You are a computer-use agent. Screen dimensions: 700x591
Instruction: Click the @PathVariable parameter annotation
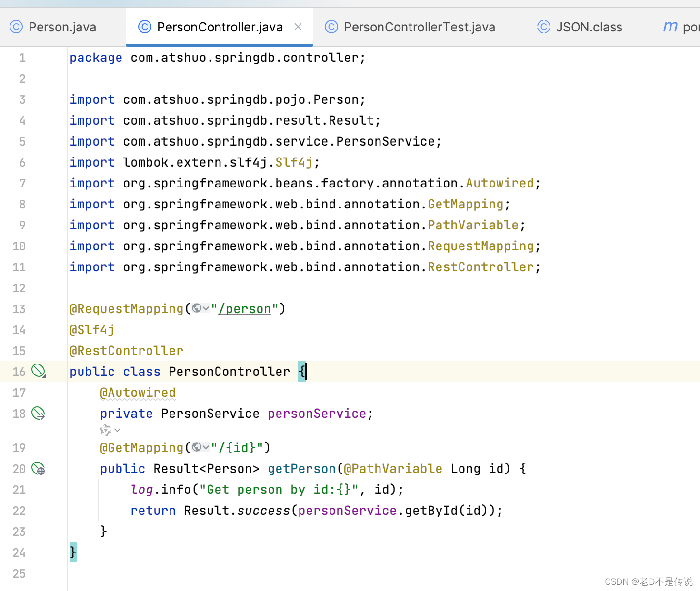393,469
